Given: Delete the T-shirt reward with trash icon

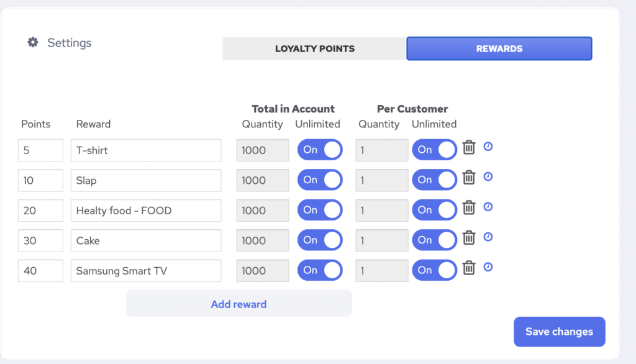Looking at the screenshot, I should [x=469, y=148].
